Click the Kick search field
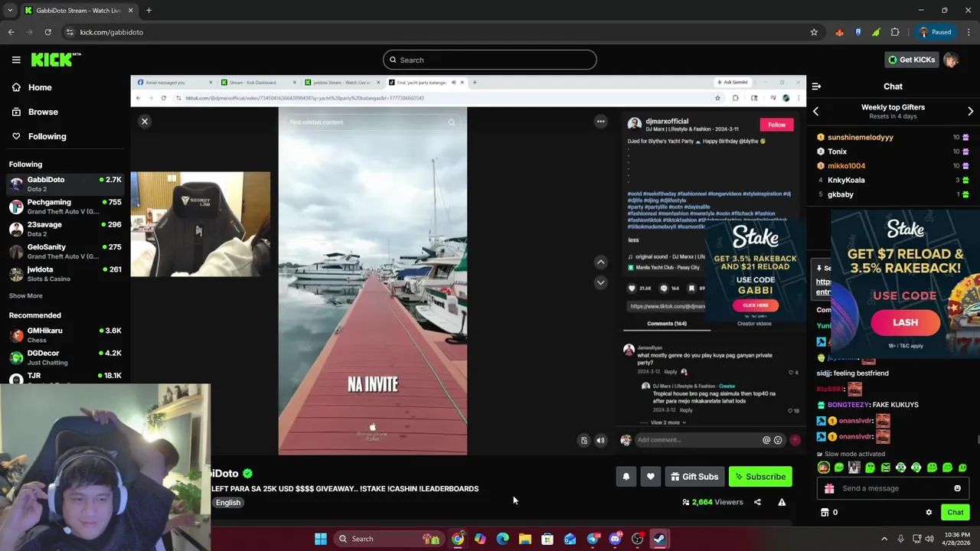 [490, 60]
